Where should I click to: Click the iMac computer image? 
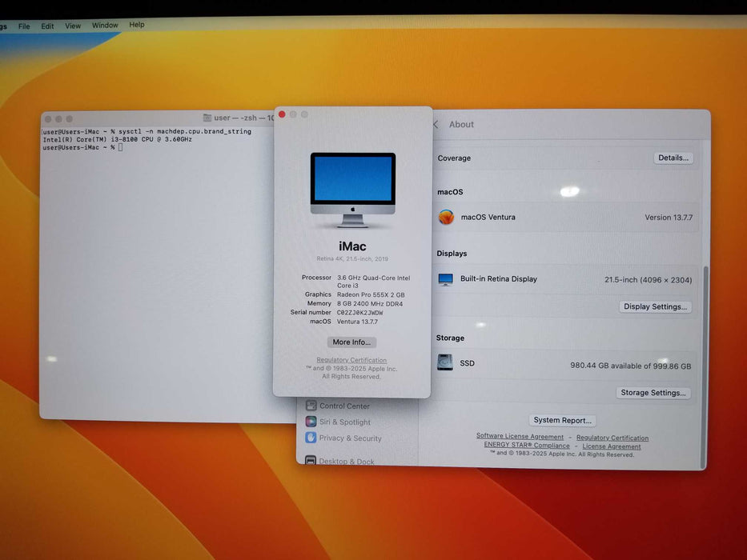tap(352, 190)
